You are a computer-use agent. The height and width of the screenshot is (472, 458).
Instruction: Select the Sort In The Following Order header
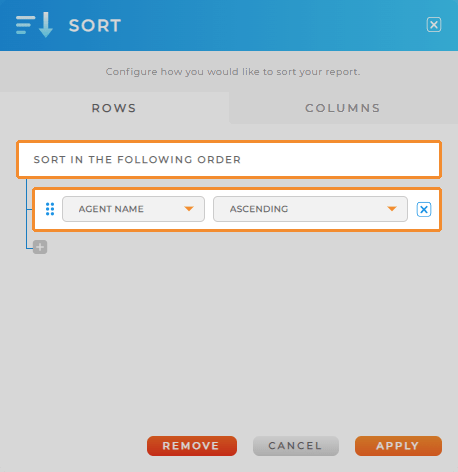pos(229,159)
